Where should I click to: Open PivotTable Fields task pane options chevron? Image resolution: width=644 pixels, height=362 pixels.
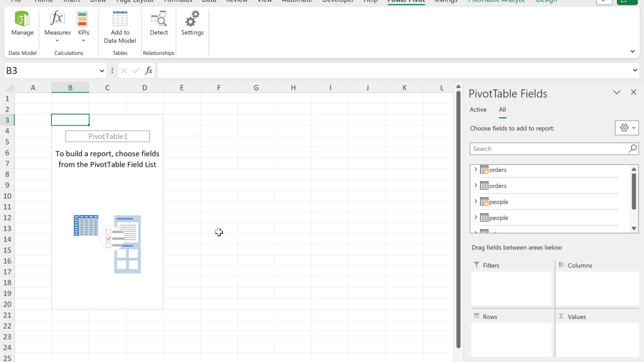[617, 93]
